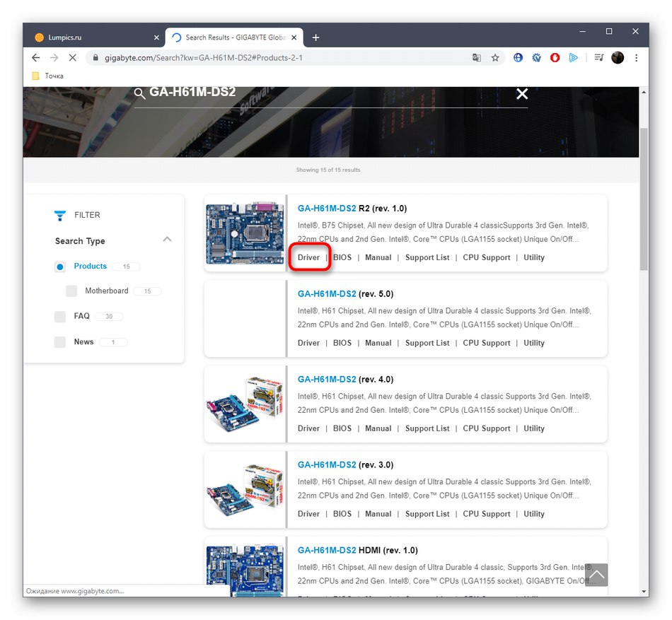Click Driver for GA-H61M-DS2 (rev. 5.0)
Image resolution: width=672 pixels, height=620 pixels.
tap(308, 342)
